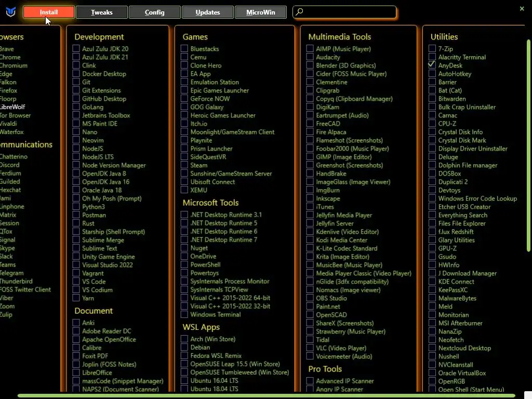Select the Paint.net checkbox
Screen dimensions: 532x399
[x=310, y=307]
